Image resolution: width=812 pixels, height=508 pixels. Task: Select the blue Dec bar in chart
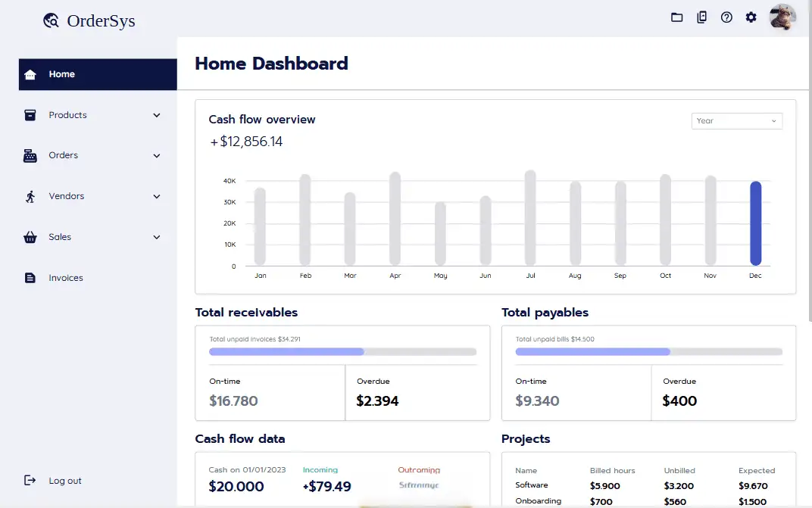[x=755, y=223]
